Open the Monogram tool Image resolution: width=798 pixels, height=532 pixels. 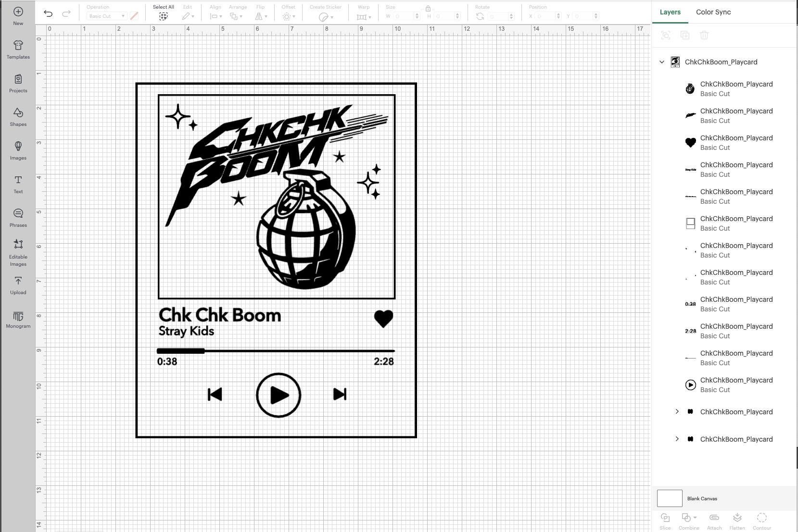18,319
